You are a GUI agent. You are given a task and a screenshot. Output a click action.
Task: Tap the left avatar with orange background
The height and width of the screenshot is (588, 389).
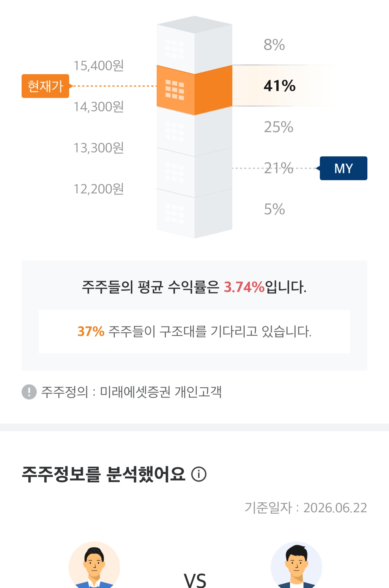pyautogui.click(x=94, y=565)
